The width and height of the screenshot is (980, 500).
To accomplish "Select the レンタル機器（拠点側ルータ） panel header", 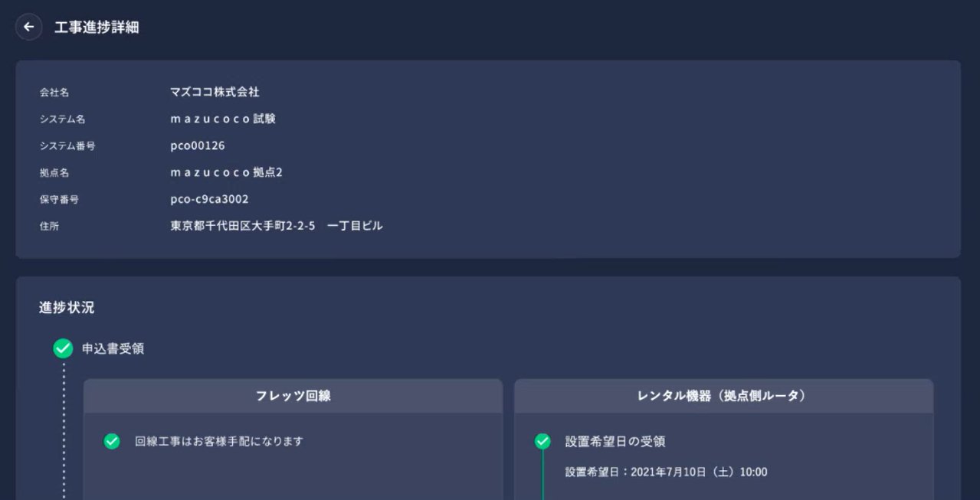I will pyautogui.click(x=723, y=396).
